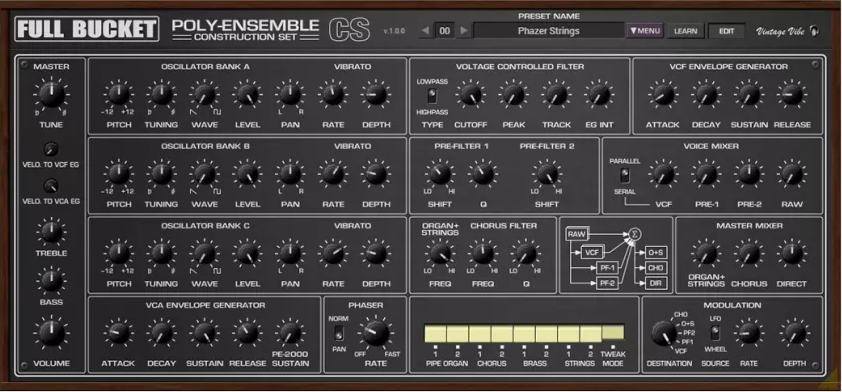
Task: Select Pipe Organ 2 preset tab
Action: click(458, 333)
